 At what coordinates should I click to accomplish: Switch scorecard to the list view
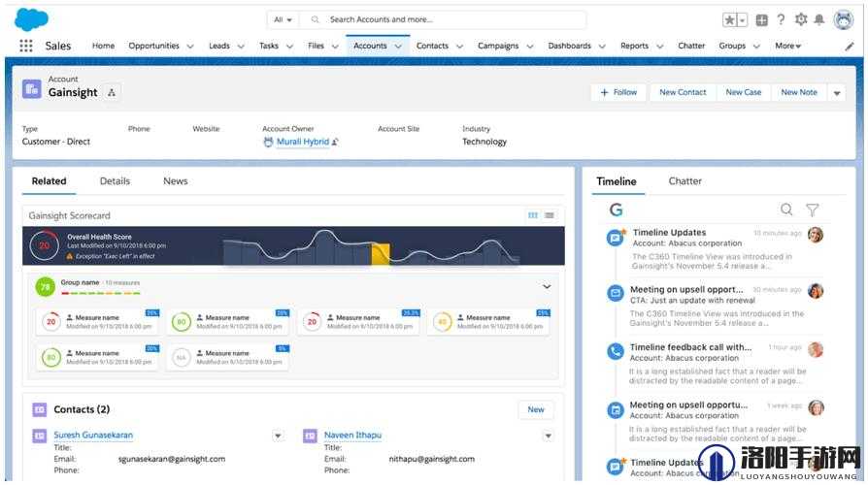[x=550, y=215]
